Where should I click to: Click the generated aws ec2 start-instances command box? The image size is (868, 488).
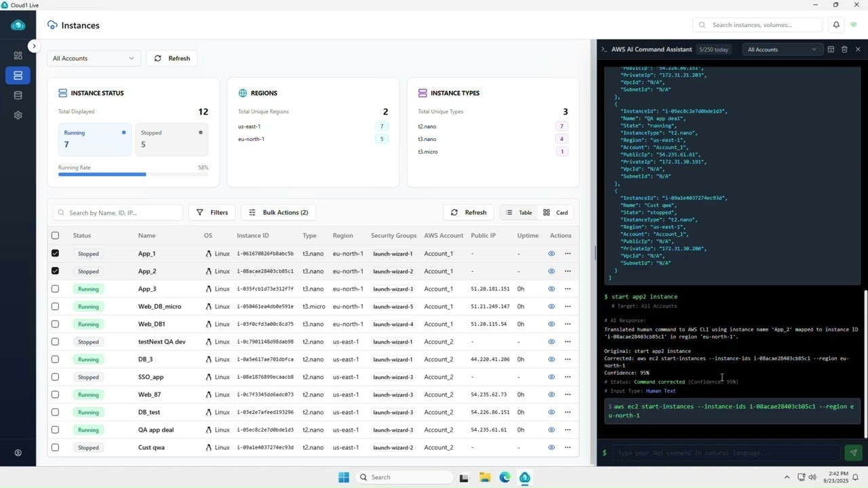[732, 411]
